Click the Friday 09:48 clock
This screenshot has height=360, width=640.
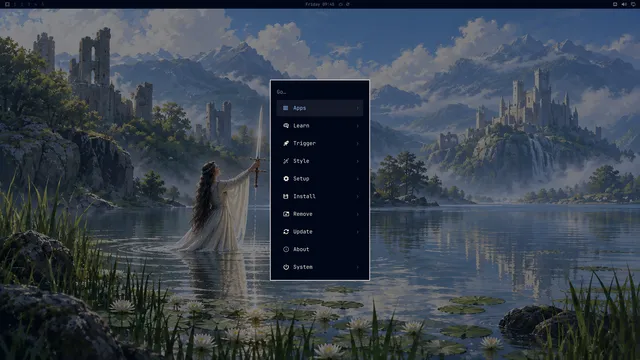point(320,4)
